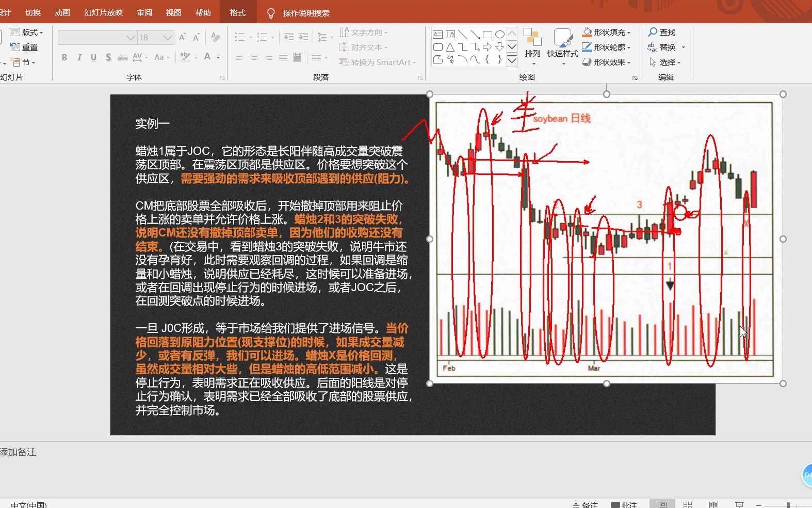
Task: Switch to Reading view
Action: click(713, 504)
